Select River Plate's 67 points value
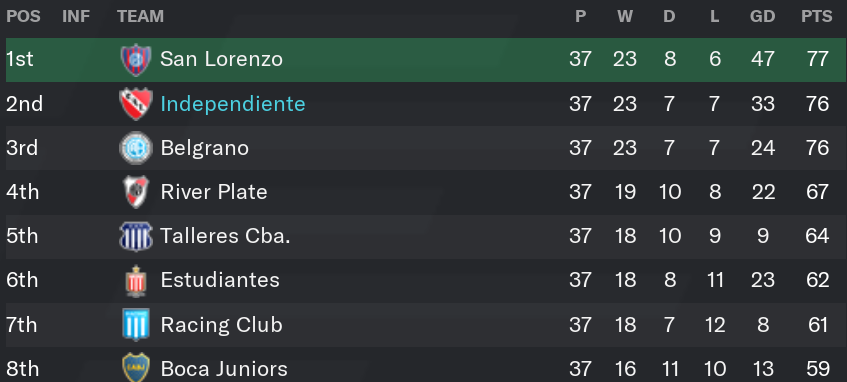The height and width of the screenshot is (382, 847). 816,192
